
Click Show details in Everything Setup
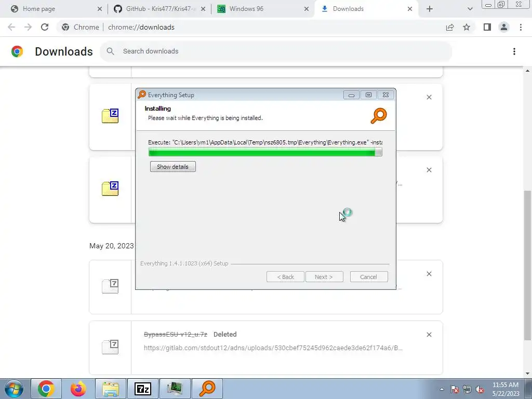coord(172,167)
